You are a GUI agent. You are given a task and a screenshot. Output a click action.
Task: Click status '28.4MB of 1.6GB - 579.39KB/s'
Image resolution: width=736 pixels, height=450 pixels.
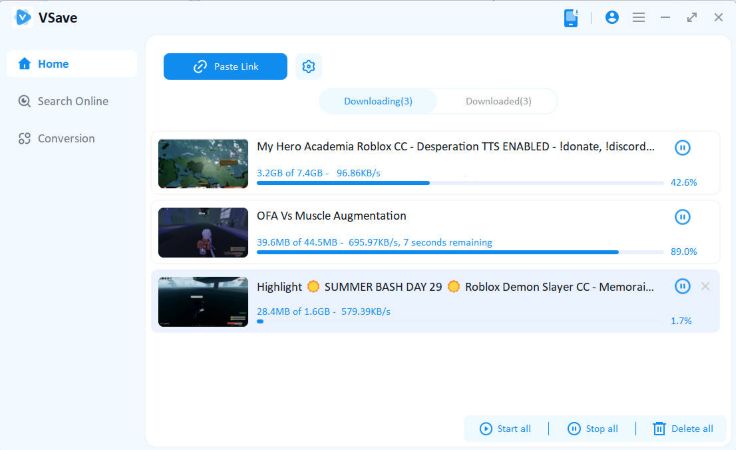click(x=323, y=311)
